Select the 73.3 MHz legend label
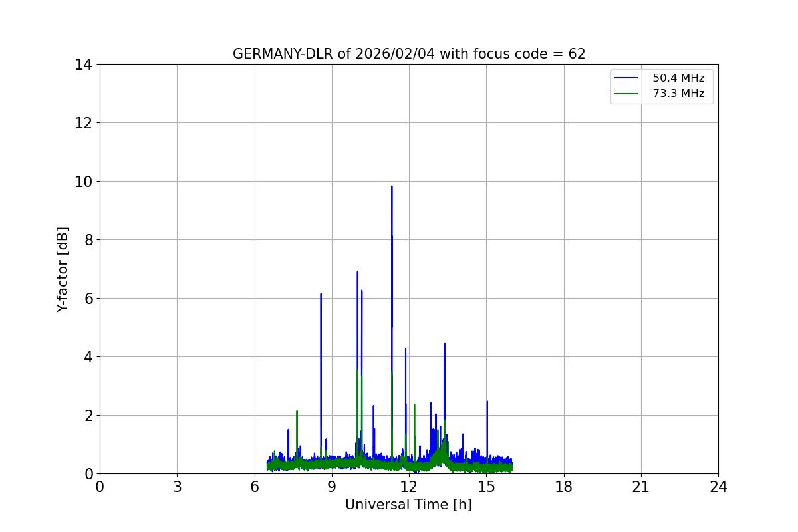 (678, 94)
